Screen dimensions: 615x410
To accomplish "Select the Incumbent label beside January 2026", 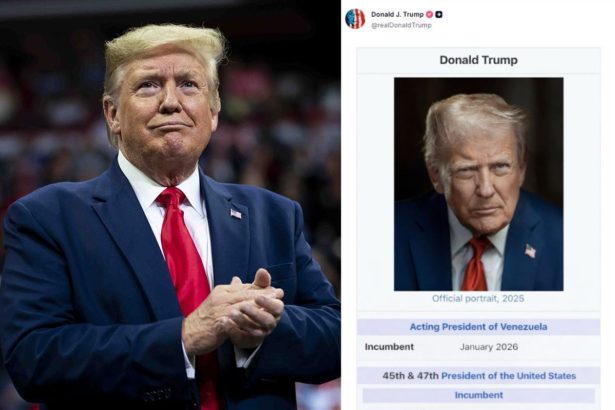I will click(389, 347).
